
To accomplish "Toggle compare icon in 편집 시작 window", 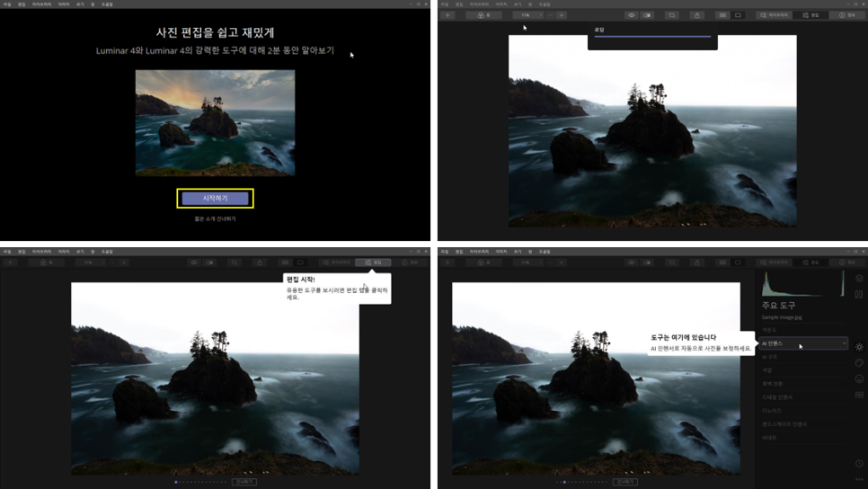I will click(209, 262).
